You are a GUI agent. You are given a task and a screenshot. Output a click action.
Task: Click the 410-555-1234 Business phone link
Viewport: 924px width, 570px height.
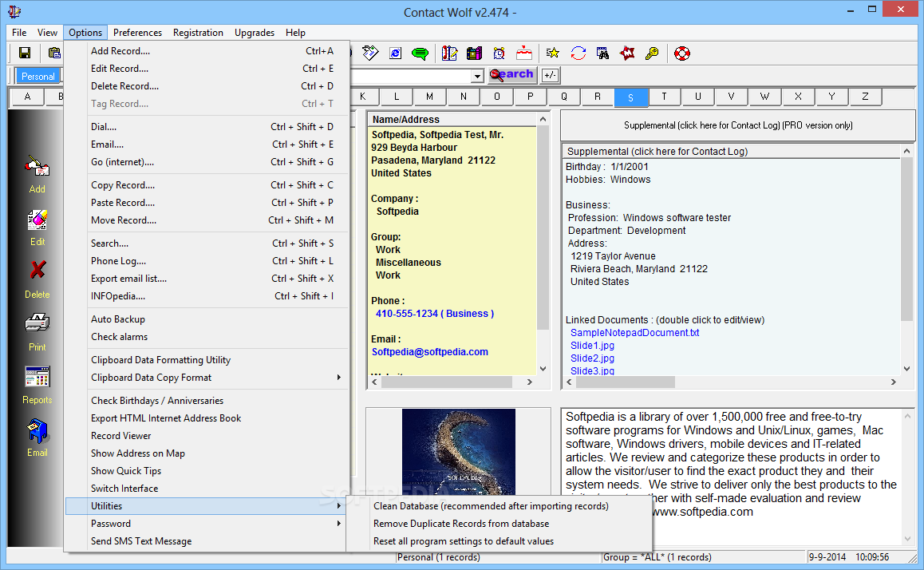coord(435,314)
